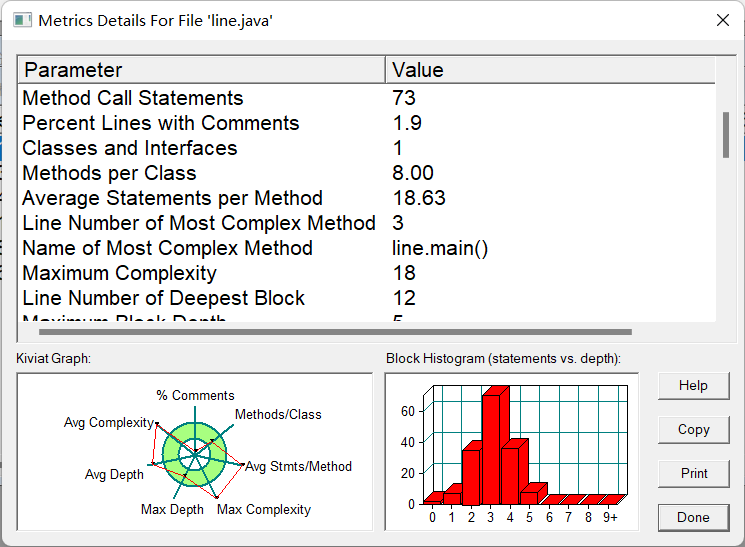Click the value 1.9

point(407,123)
